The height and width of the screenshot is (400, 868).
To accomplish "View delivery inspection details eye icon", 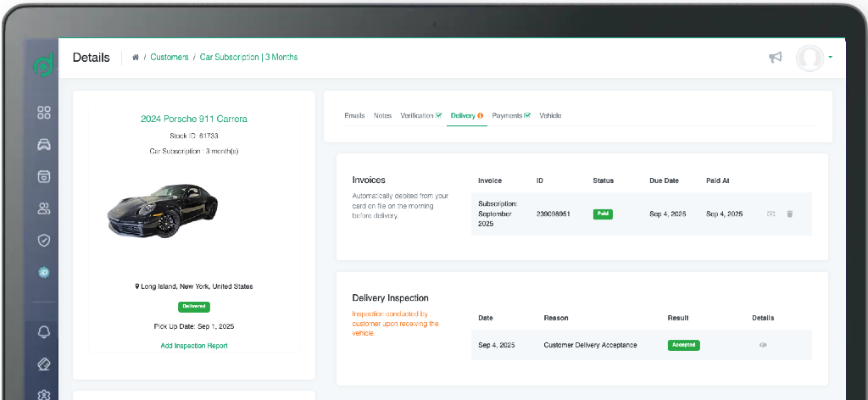I will click(763, 345).
